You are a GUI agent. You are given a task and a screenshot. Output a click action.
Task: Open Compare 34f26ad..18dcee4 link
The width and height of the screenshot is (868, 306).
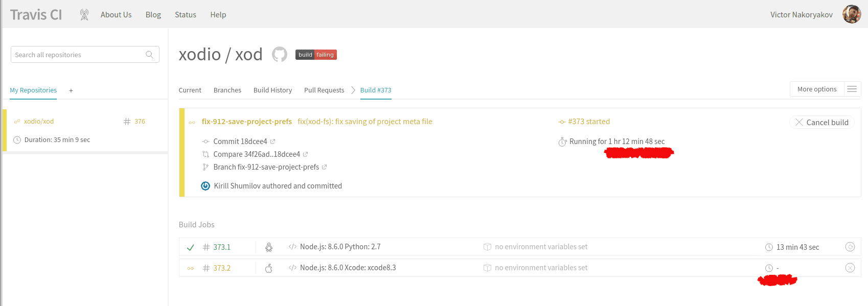click(x=257, y=154)
